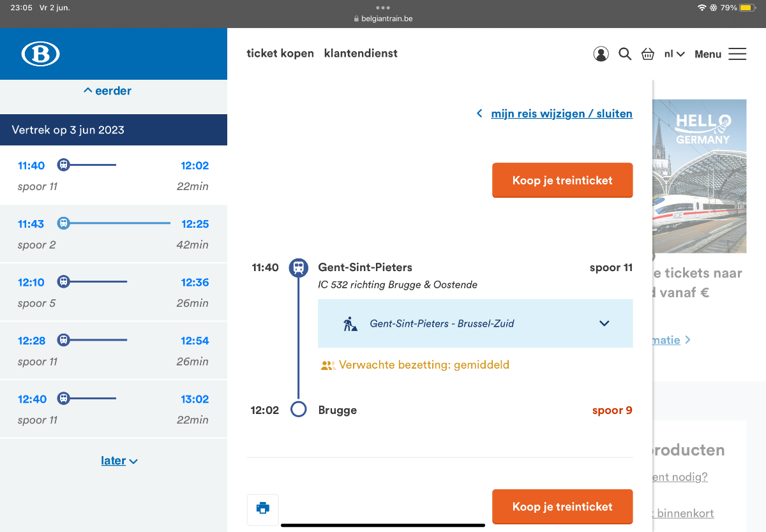Open the user account profile icon
This screenshot has height=532, width=766.
click(x=601, y=54)
